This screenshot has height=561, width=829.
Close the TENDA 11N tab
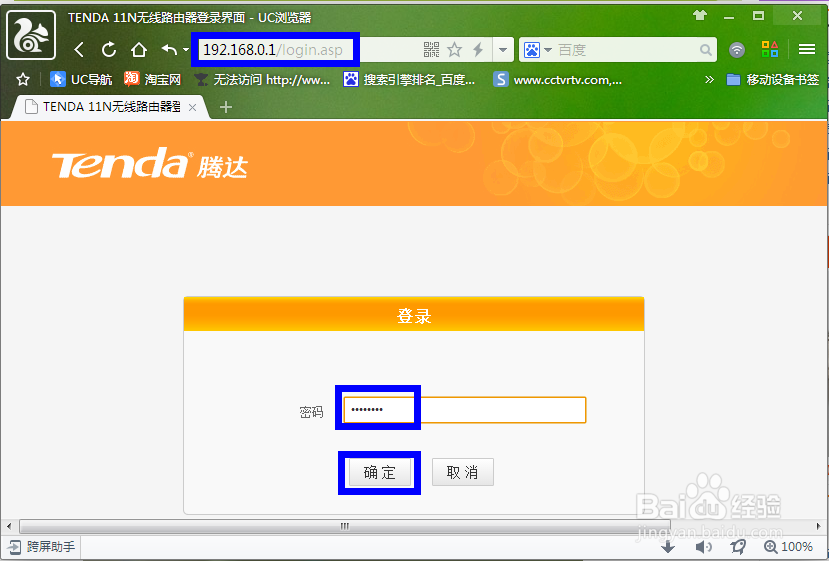point(192,107)
